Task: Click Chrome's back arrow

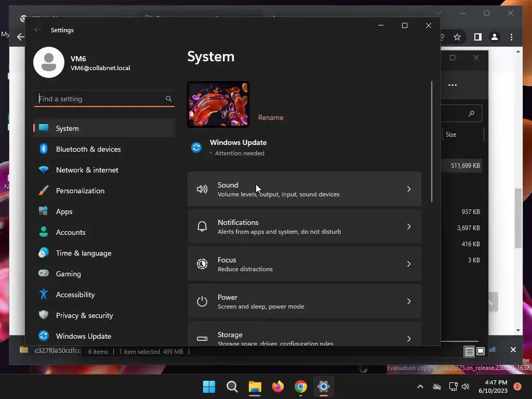Action: [21, 37]
